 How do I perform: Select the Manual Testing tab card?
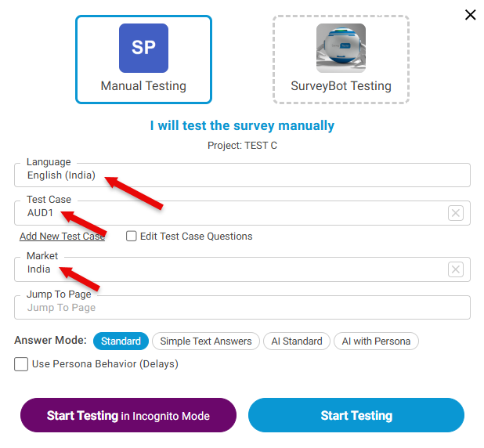143,86
